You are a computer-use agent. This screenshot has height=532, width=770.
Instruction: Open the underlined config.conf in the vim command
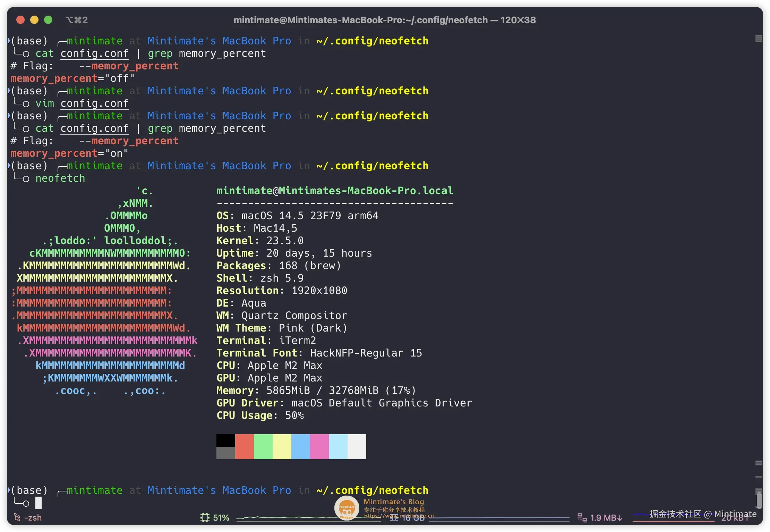(94, 103)
